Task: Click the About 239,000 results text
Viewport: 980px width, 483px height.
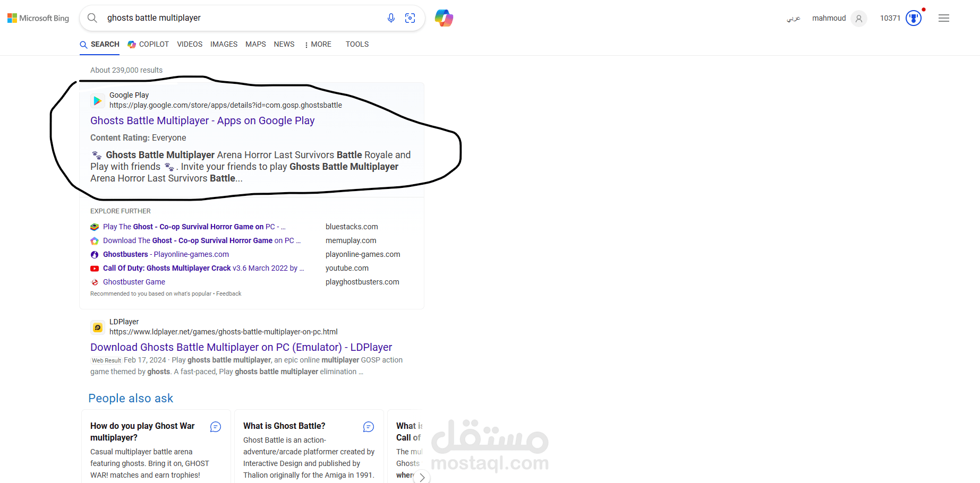Action: [x=126, y=70]
